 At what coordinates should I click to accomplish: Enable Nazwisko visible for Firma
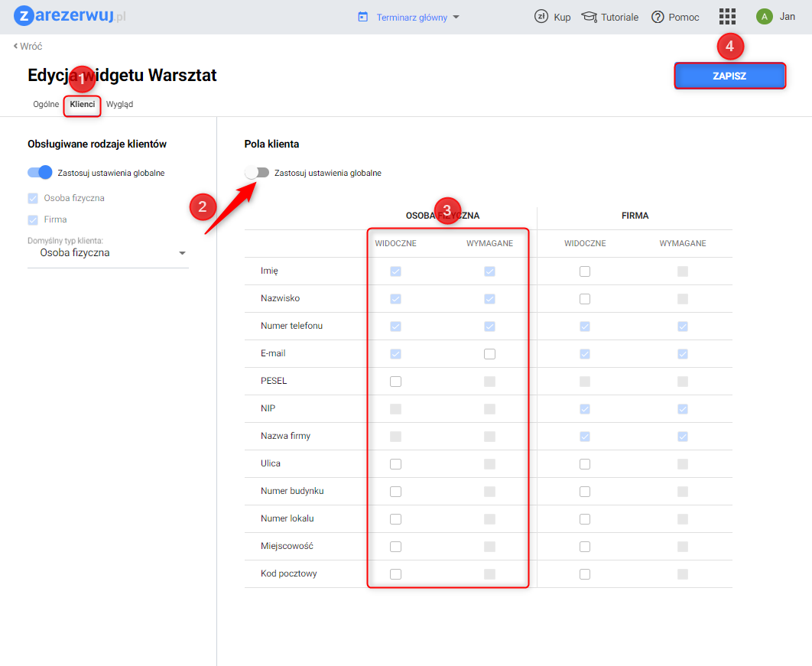pos(585,299)
